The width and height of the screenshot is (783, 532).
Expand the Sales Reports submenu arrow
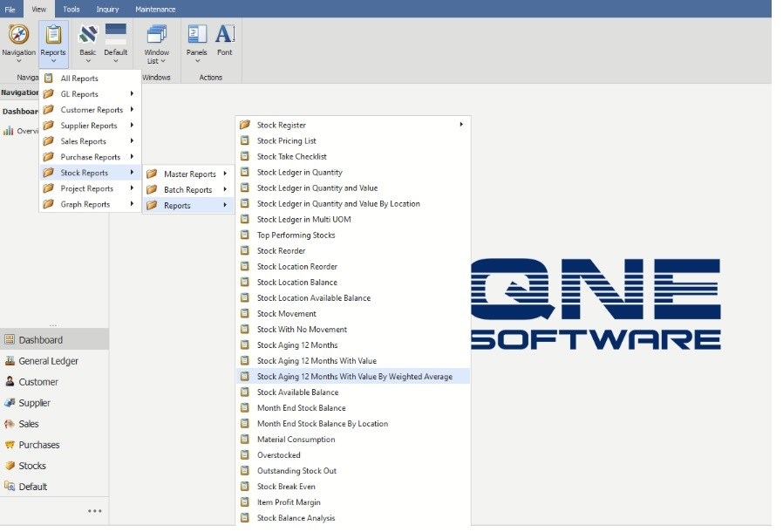132,141
